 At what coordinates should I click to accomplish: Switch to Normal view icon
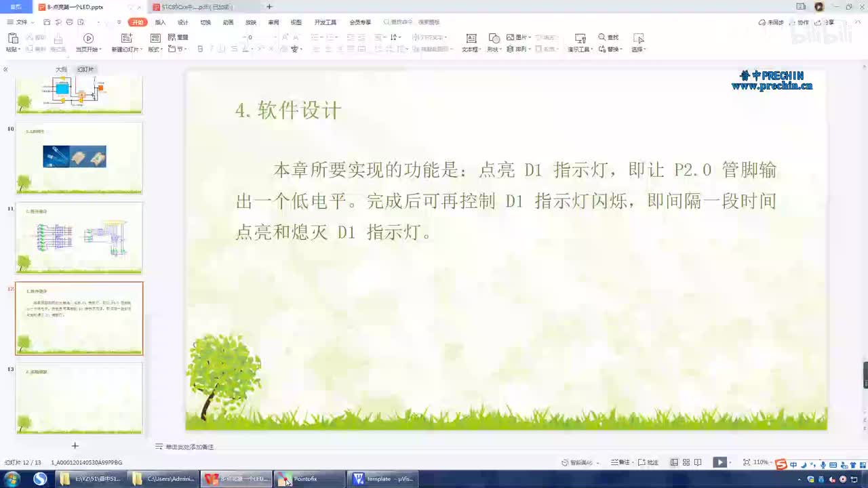click(674, 462)
